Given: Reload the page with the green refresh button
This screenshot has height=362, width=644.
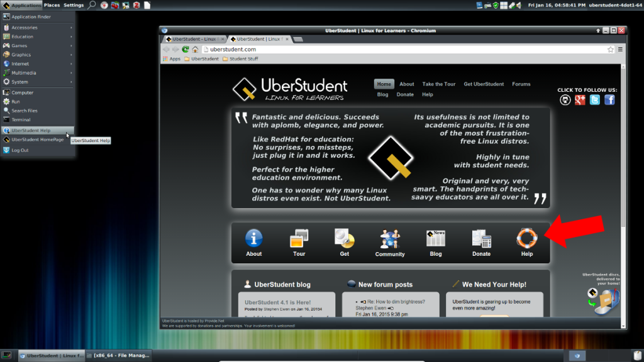Looking at the screenshot, I should pyautogui.click(x=186, y=49).
